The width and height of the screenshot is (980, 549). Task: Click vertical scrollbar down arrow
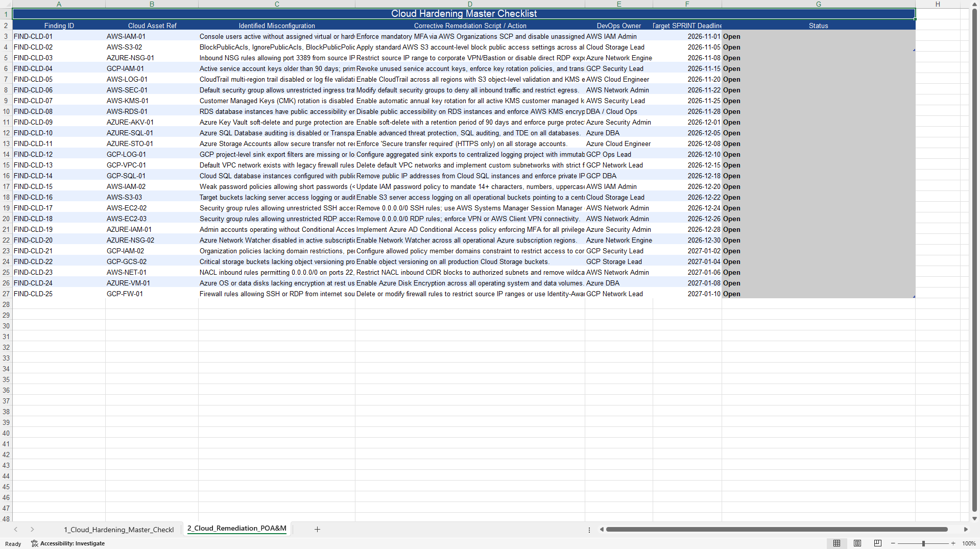pos(974,518)
